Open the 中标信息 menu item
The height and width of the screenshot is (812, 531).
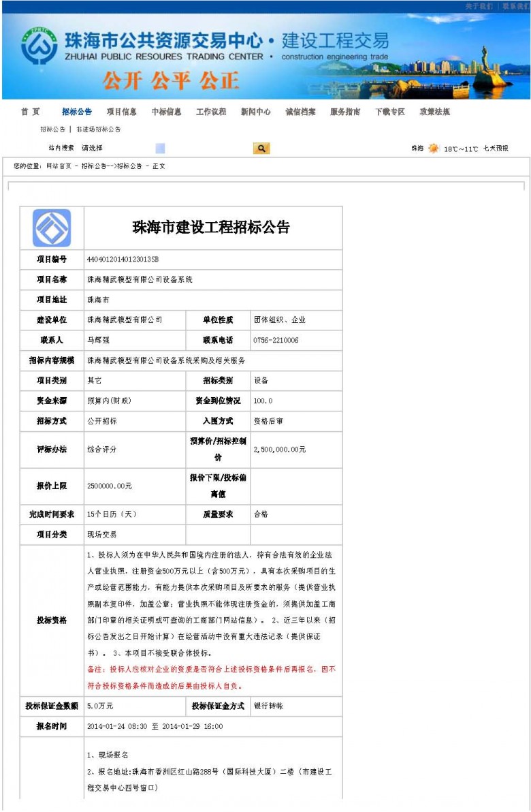click(x=166, y=112)
